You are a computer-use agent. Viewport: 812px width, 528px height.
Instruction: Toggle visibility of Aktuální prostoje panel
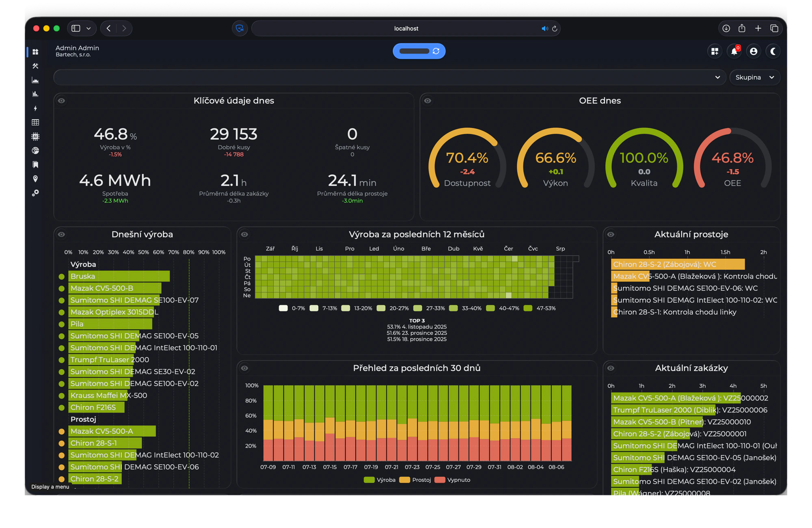[x=611, y=234]
